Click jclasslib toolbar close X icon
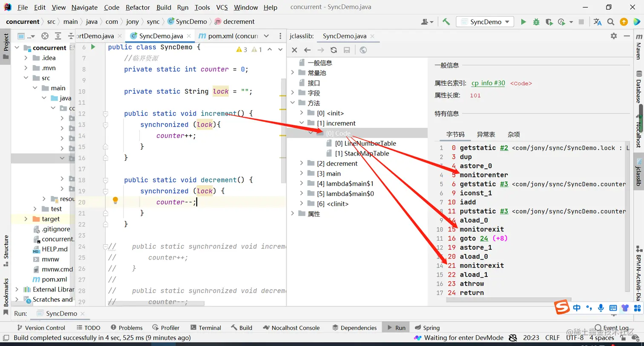The image size is (644, 346). (294, 50)
